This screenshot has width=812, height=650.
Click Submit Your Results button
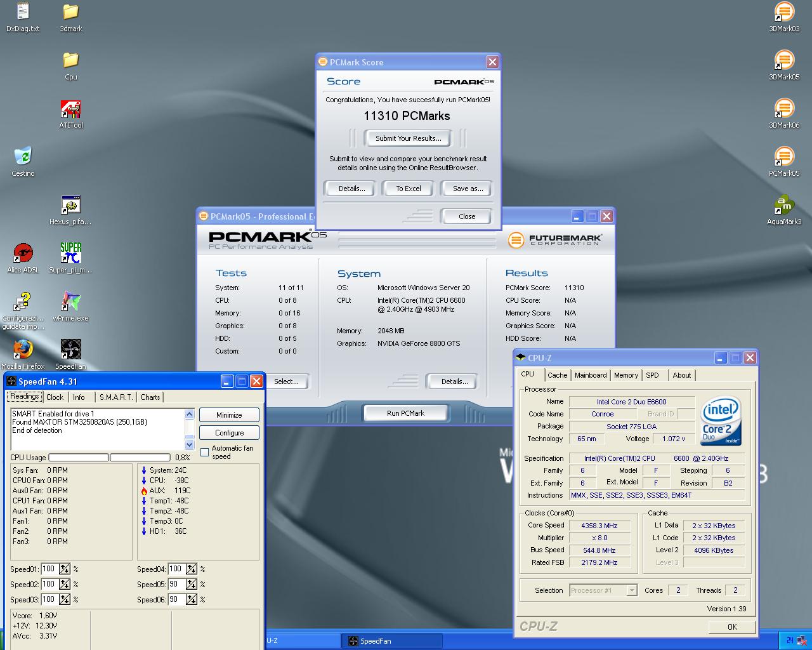[407, 138]
